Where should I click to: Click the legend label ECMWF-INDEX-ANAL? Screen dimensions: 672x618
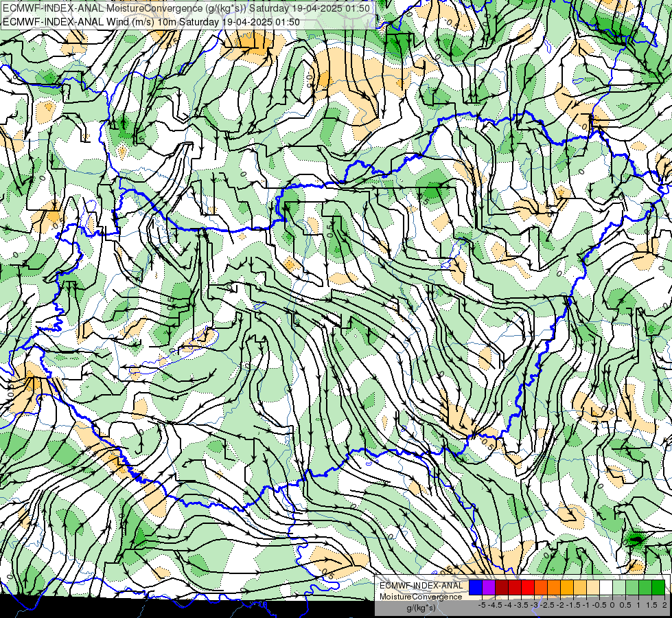click(421, 586)
